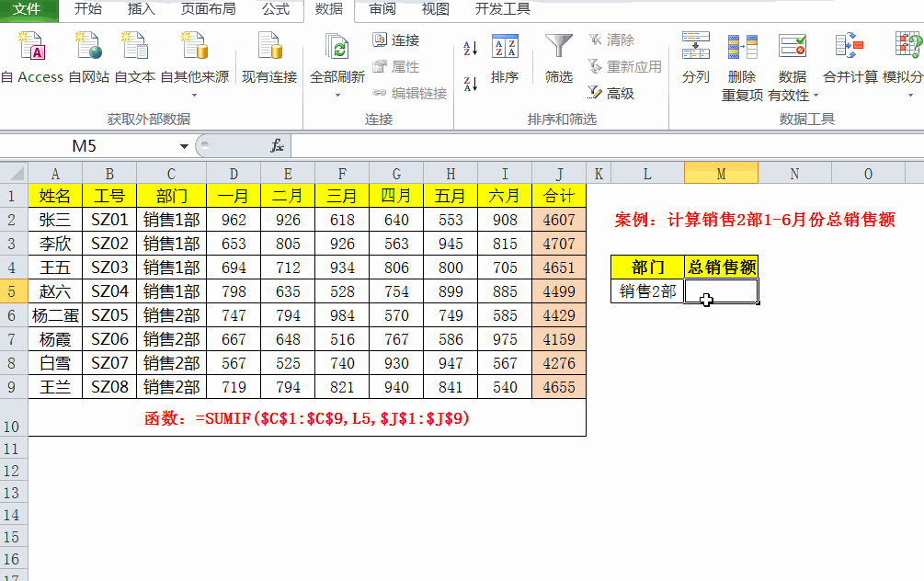Sort descending with Z-A icon
The height and width of the screenshot is (581, 924).
click(x=470, y=84)
